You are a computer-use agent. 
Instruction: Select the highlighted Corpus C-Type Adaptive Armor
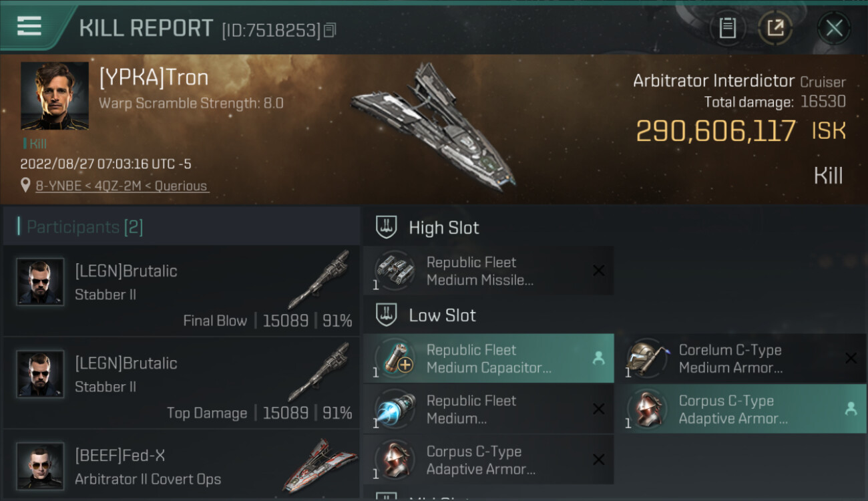pyautogui.click(x=741, y=409)
